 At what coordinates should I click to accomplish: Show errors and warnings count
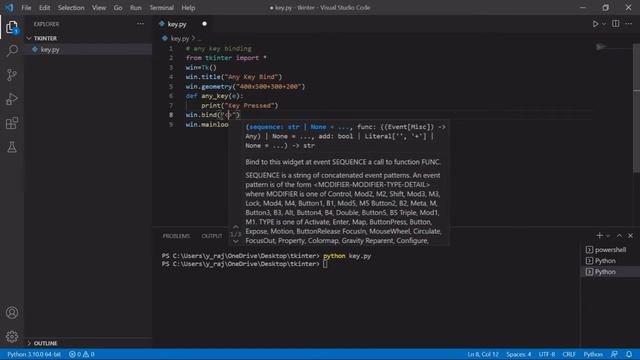[x=82, y=354]
